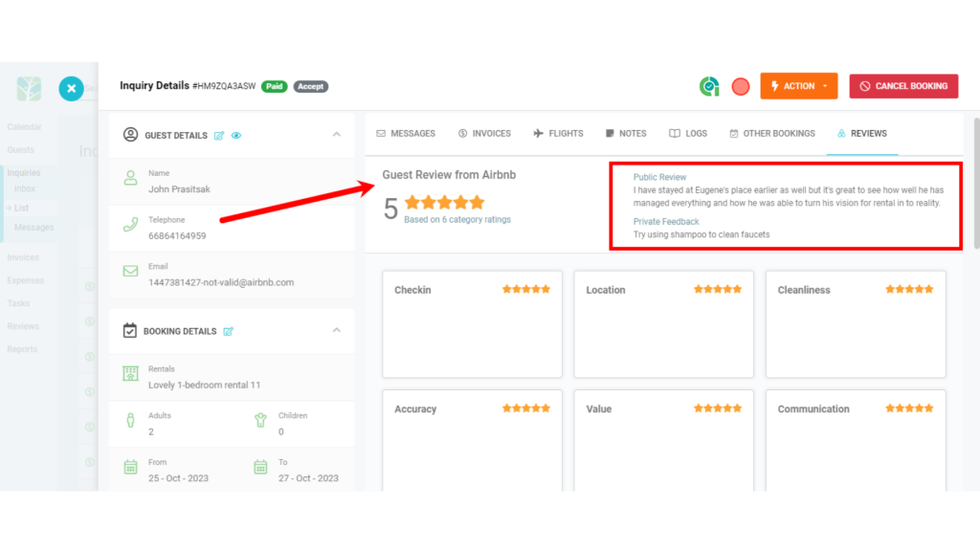The width and height of the screenshot is (980, 551).
Task: Click 'Lovely 1-bedroom rental 11' text
Action: point(205,385)
